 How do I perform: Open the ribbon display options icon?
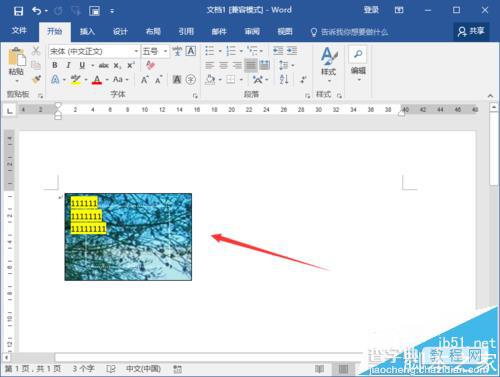[399, 10]
